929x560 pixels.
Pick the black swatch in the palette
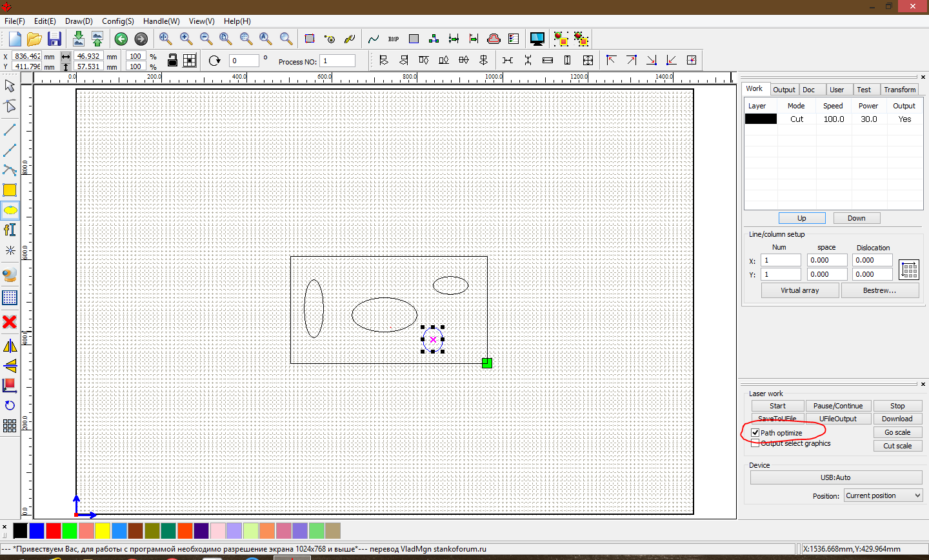point(21,530)
